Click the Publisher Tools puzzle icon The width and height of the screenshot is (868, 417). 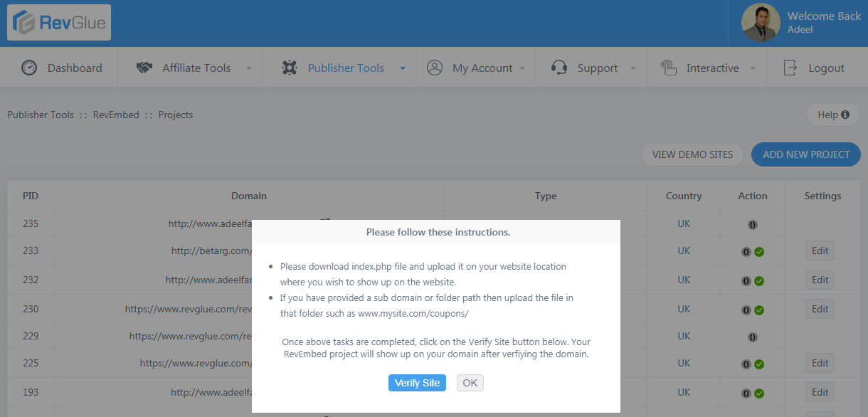tap(289, 68)
